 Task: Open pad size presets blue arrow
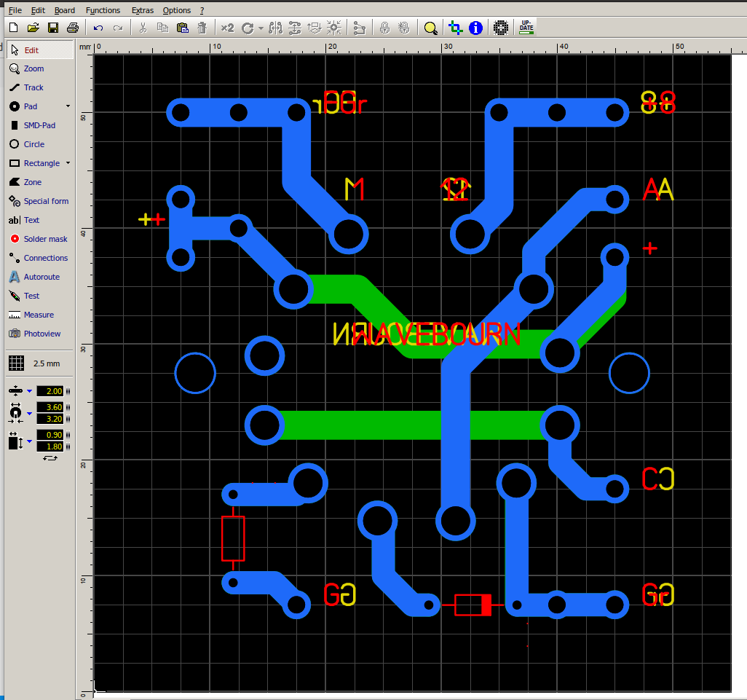(30, 413)
